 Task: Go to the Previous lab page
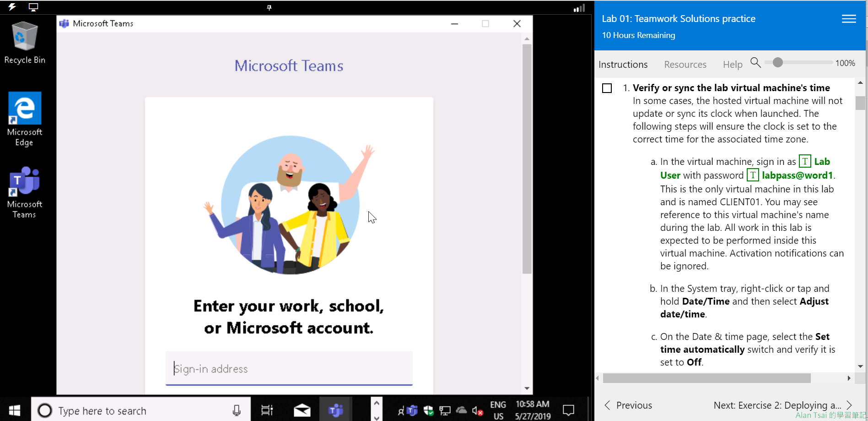point(628,405)
